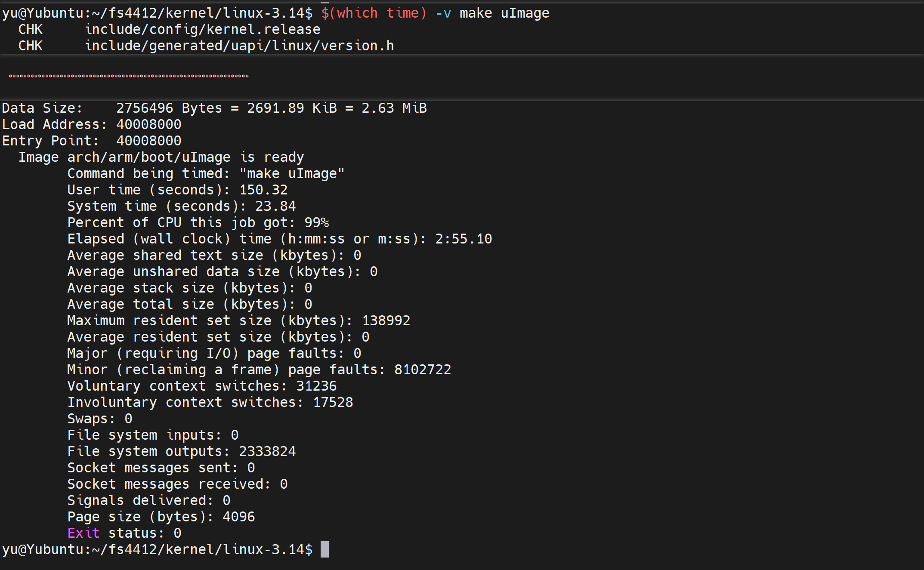
Task: Click the Minor page faults count 8102722
Action: click(x=422, y=370)
